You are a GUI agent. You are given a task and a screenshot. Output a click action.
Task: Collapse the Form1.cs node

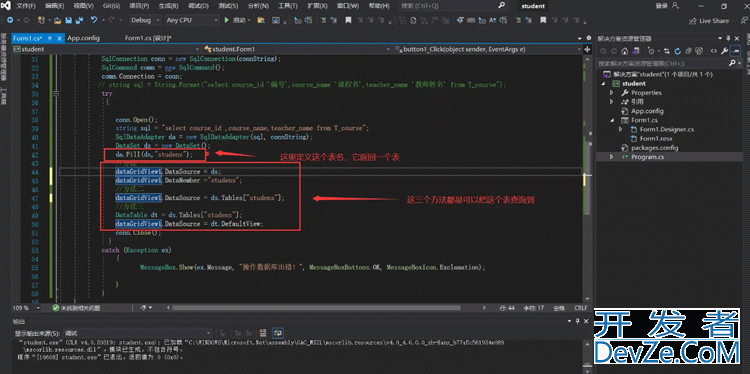[611, 120]
